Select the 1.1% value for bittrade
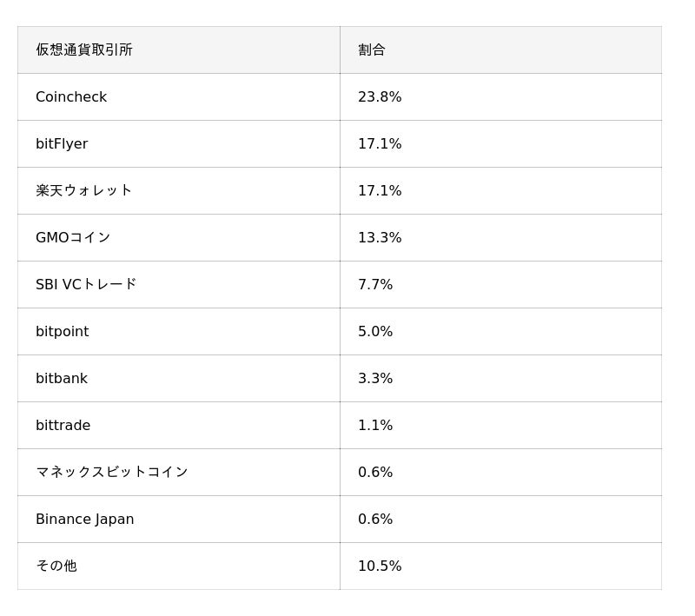The image size is (695, 616). pos(375,426)
